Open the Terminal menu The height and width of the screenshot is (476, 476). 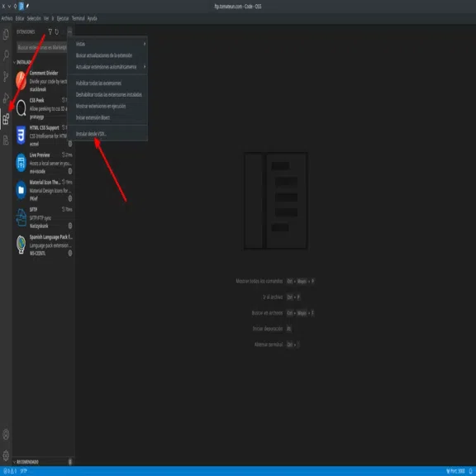click(x=78, y=18)
